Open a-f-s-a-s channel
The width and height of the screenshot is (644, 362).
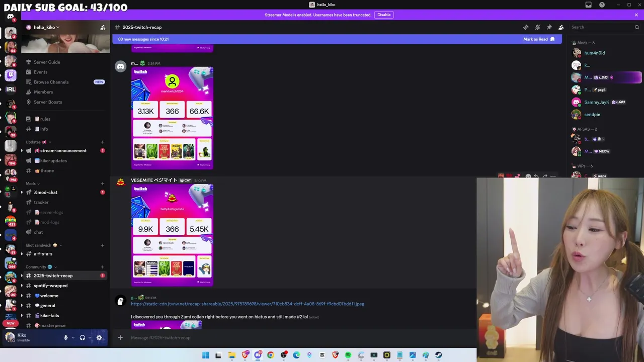click(65, 254)
